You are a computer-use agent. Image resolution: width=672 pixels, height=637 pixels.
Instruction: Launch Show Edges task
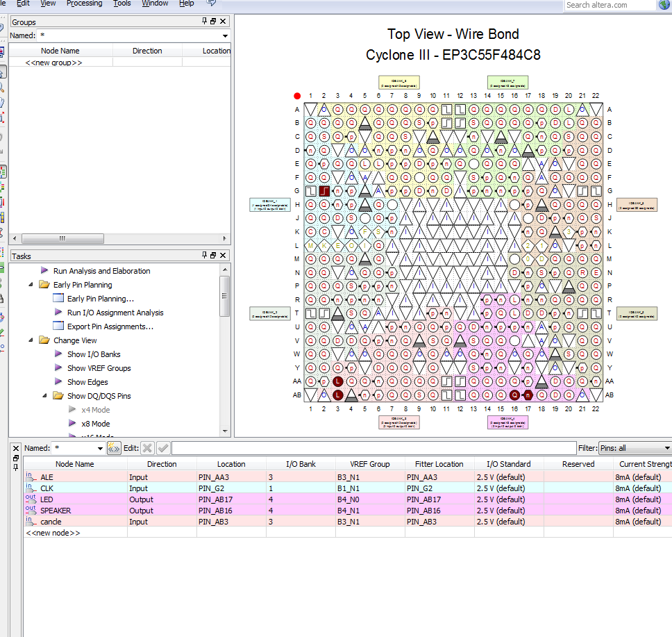click(x=87, y=382)
